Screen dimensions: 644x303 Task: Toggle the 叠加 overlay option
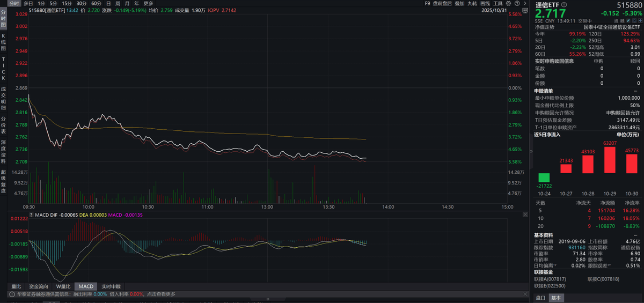459,3
